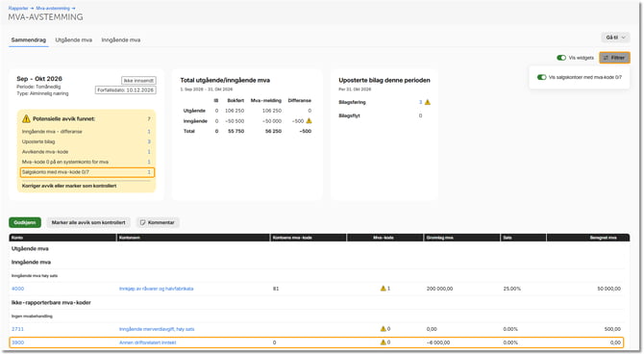Open account 2711 link
This screenshot has height=355, width=644.
[x=17, y=329]
